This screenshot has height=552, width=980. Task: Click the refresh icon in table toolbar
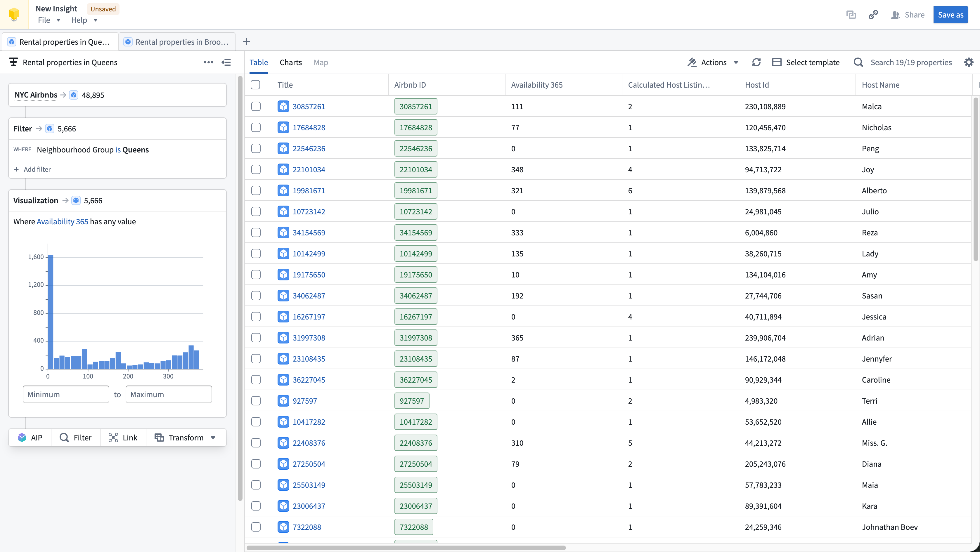[756, 62]
